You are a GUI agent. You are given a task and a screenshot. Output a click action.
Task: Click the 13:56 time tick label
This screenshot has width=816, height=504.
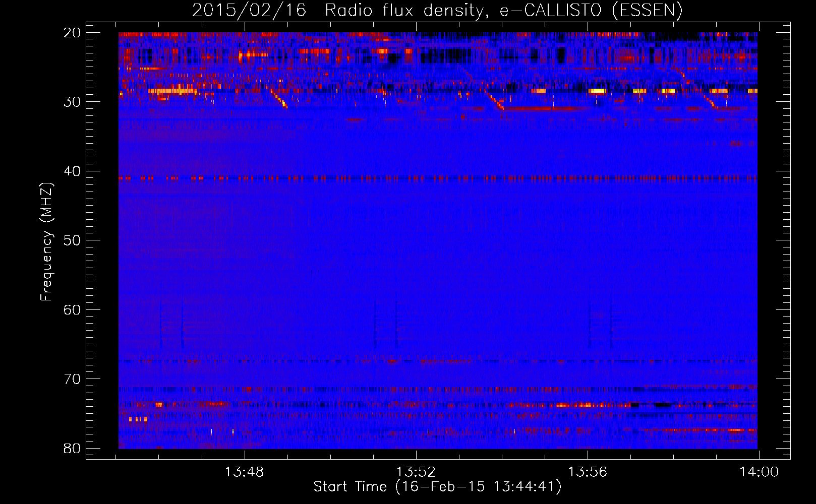click(588, 472)
